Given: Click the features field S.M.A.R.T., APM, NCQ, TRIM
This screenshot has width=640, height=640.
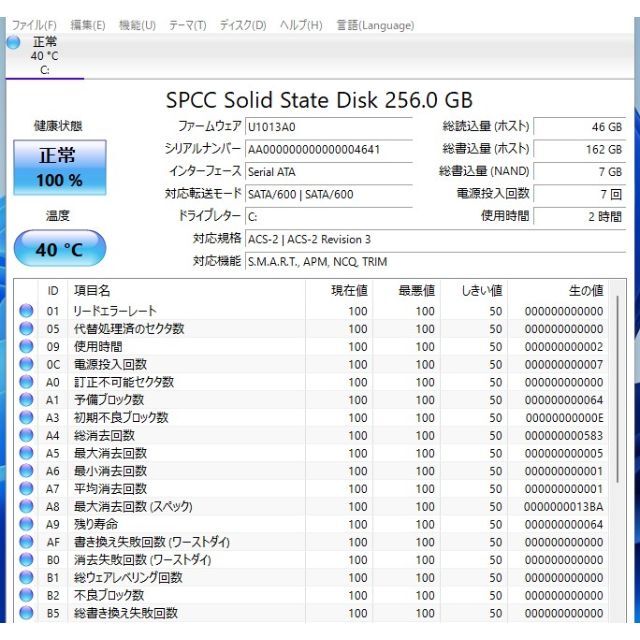Looking at the screenshot, I should 435,262.
